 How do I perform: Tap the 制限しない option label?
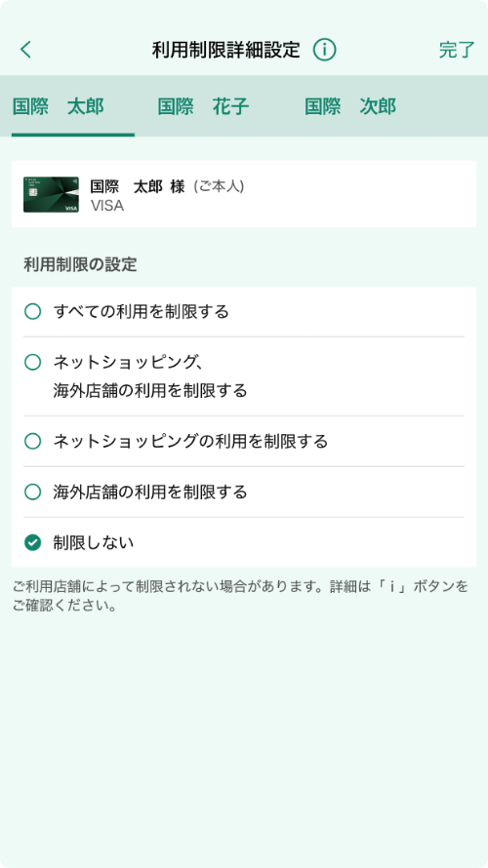[94, 542]
